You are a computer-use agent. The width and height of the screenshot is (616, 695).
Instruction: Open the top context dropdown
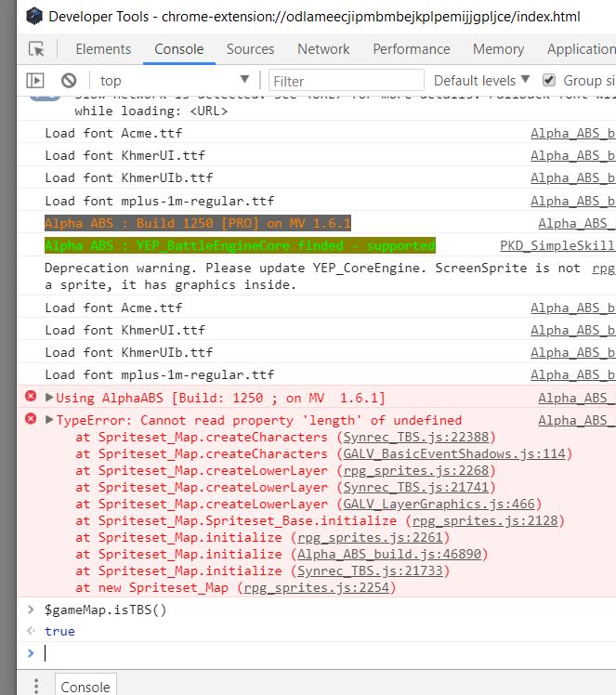175,81
